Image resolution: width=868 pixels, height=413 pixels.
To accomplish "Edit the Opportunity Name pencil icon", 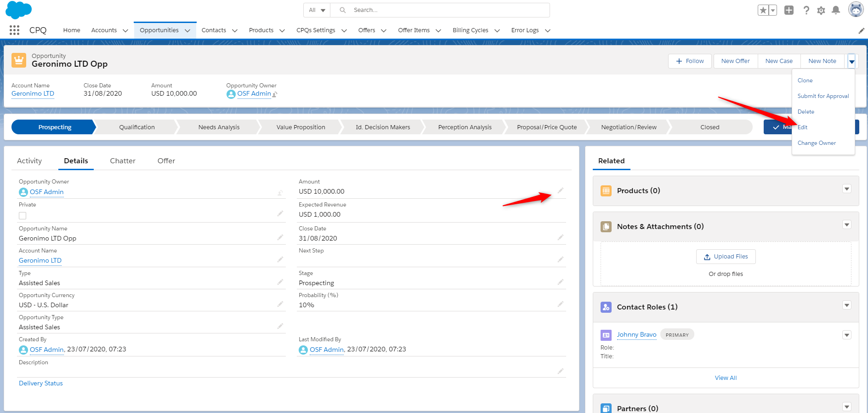I will [280, 237].
